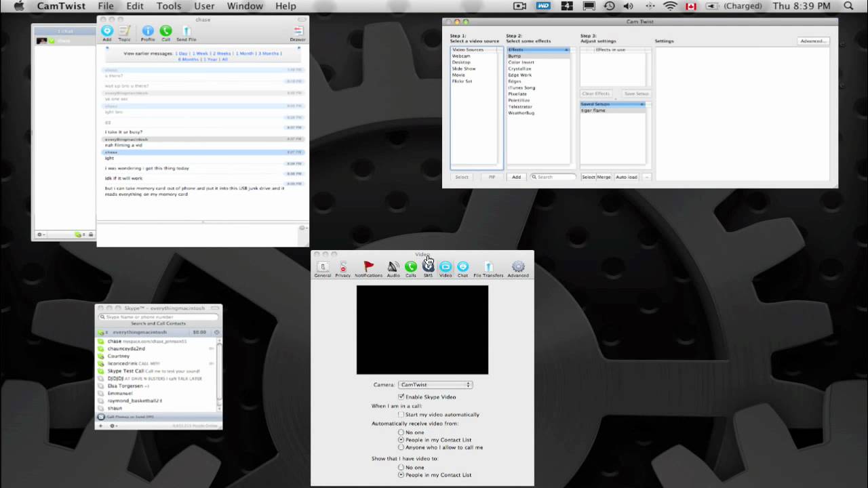Open Edit menu in menu bar

click(x=135, y=6)
